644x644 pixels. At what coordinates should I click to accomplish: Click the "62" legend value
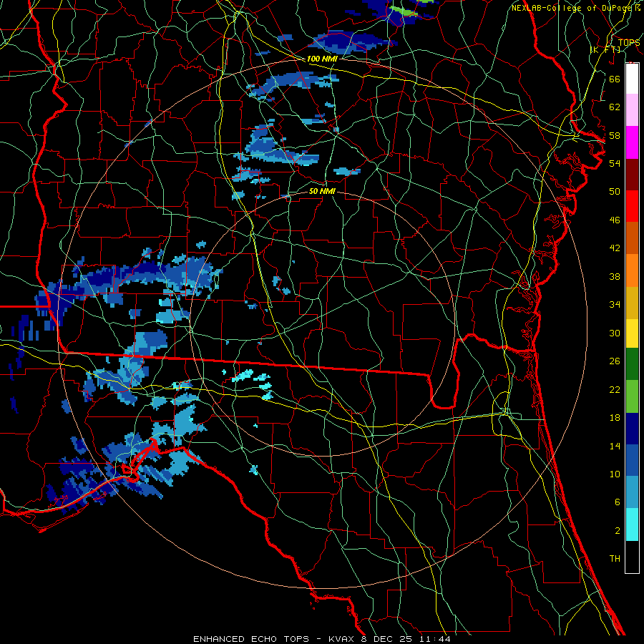(615, 107)
